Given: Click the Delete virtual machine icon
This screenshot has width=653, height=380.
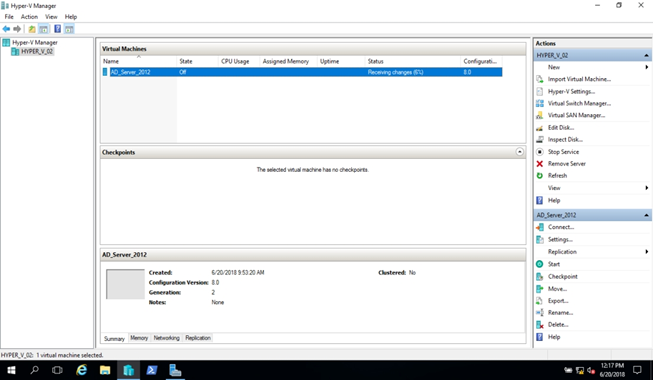Looking at the screenshot, I should (x=540, y=325).
